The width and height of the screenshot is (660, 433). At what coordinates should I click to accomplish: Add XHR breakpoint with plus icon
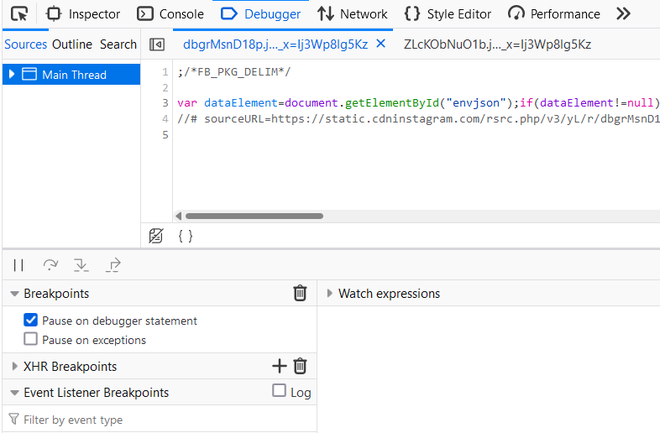pyautogui.click(x=280, y=366)
